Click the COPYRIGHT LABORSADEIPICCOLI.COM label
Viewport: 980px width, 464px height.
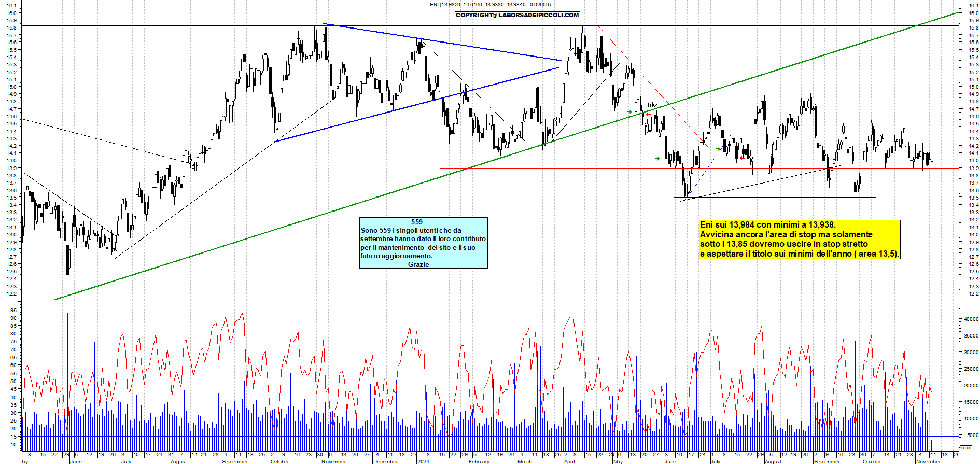517,15
